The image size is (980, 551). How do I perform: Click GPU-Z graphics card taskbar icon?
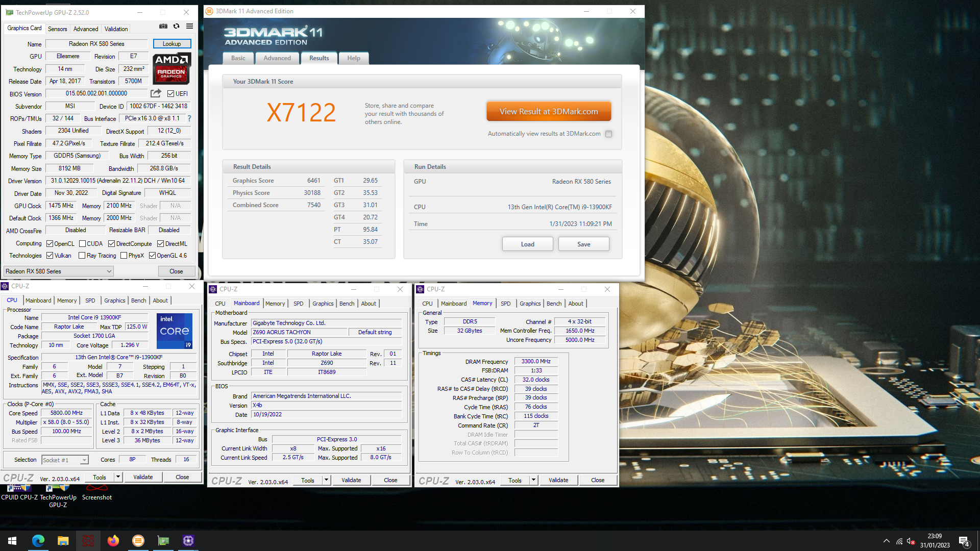pos(163,541)
